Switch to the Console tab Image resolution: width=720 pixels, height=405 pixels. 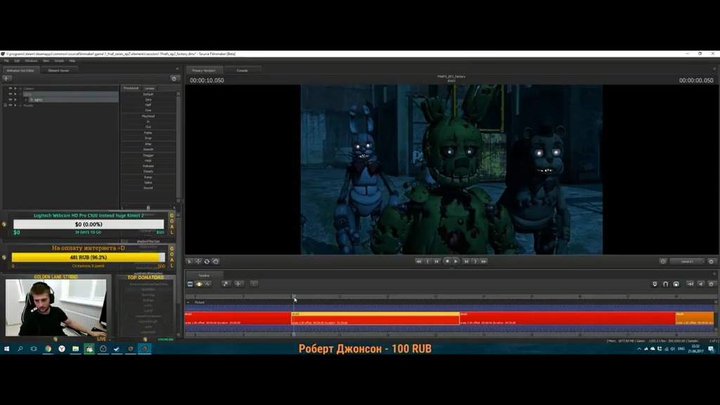242,70
